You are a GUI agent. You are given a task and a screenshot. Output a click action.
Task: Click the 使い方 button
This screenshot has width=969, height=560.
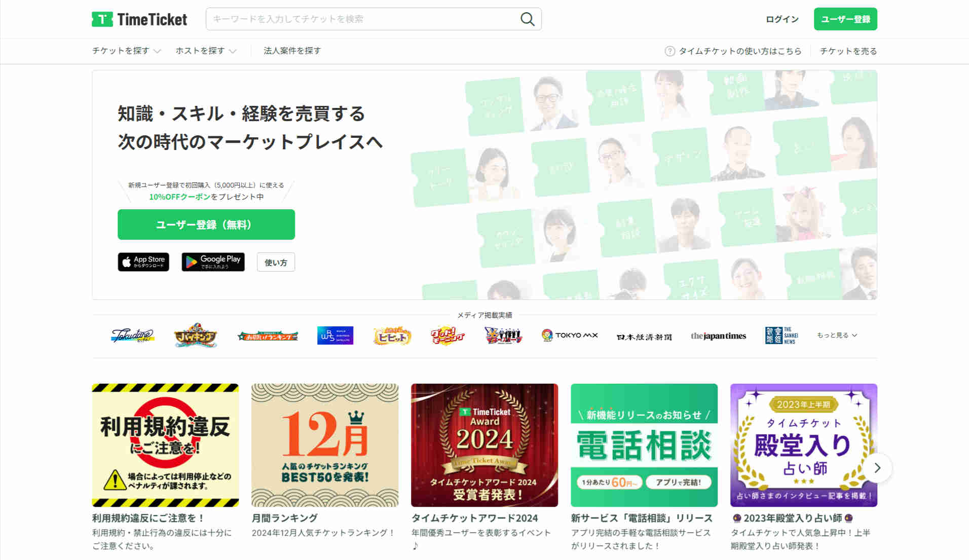[276, 263]
